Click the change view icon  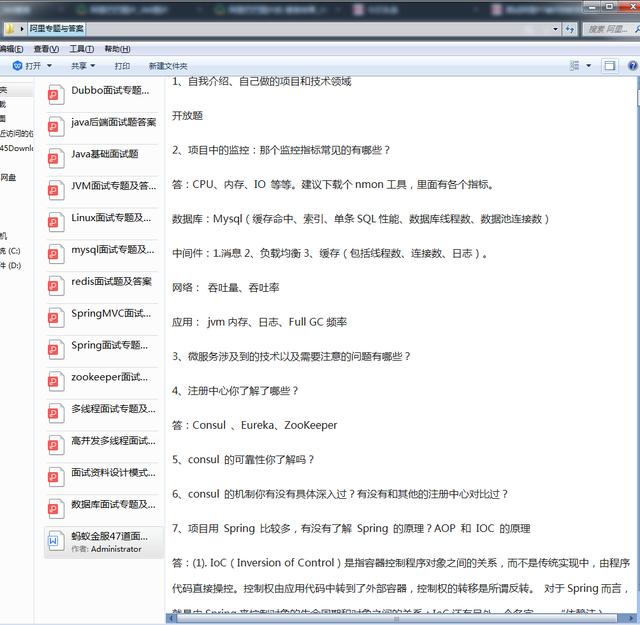[x=574, y=66]
